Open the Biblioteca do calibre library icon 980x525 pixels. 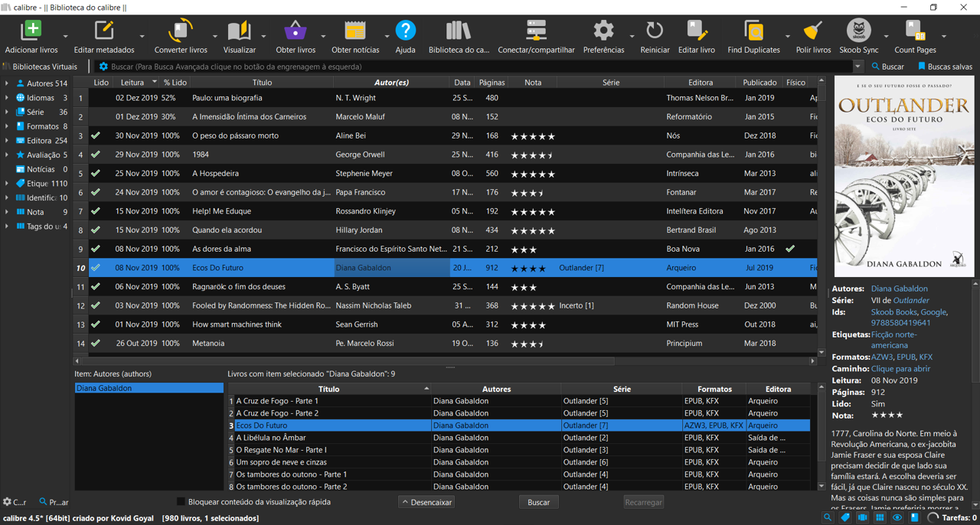click(459, 31)
